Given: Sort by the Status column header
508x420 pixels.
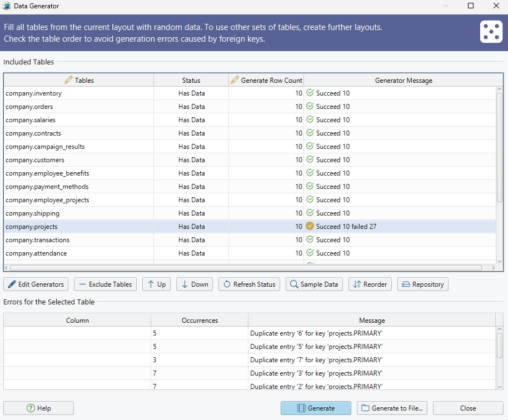Looking at the screenshot, I should pyautogui.click(x=191, y=81).
